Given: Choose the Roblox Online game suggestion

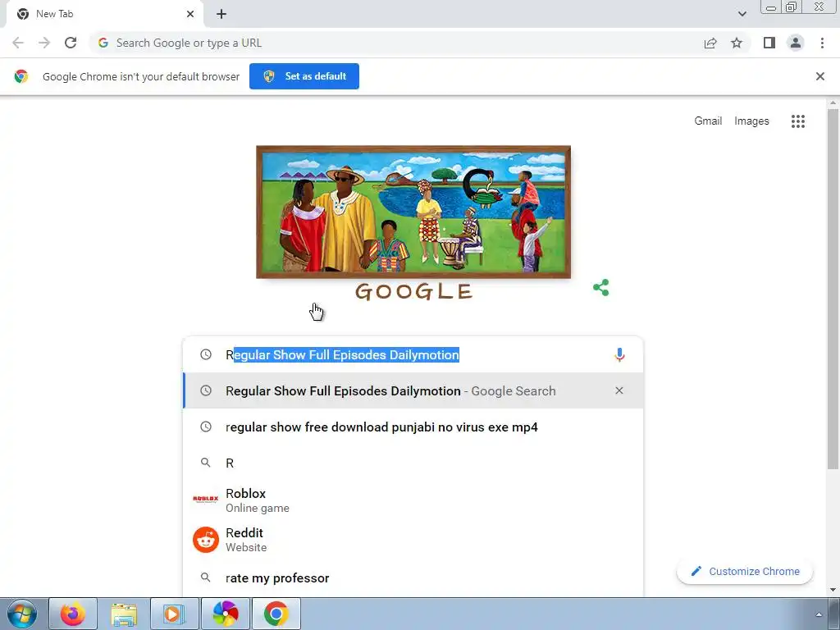Looking at the screenshot, I should (x=413, y=500).
